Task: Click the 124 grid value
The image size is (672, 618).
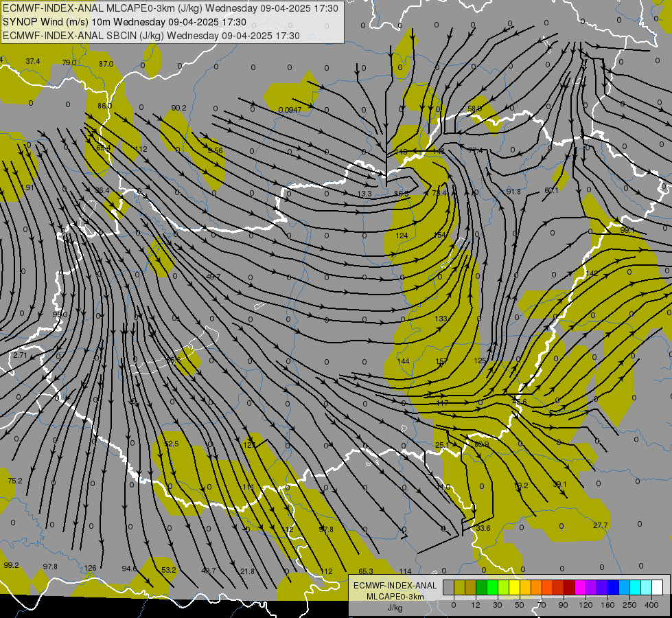Action: [x=402, y=236]
